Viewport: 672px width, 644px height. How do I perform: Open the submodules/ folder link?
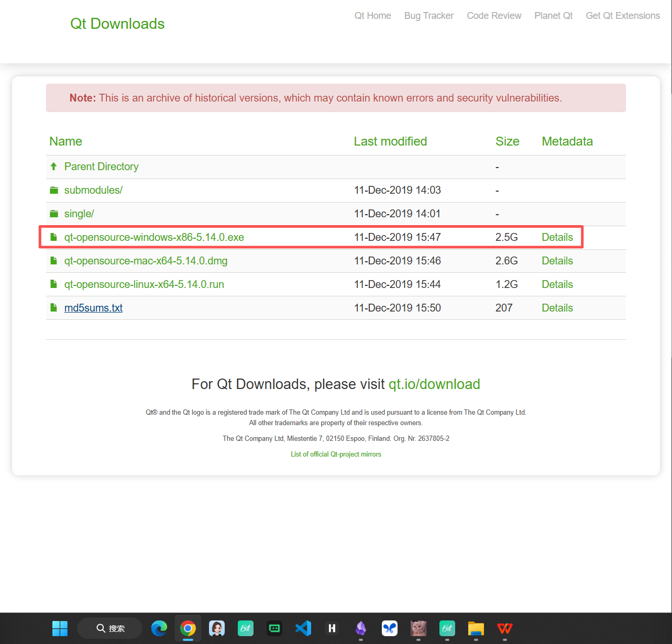[x=93, y=190]
